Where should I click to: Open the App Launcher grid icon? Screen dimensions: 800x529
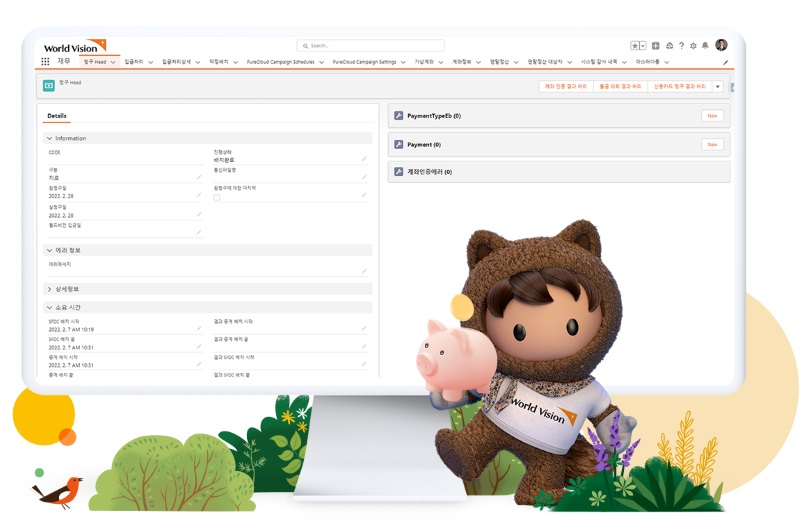click(x=45, y=62)
